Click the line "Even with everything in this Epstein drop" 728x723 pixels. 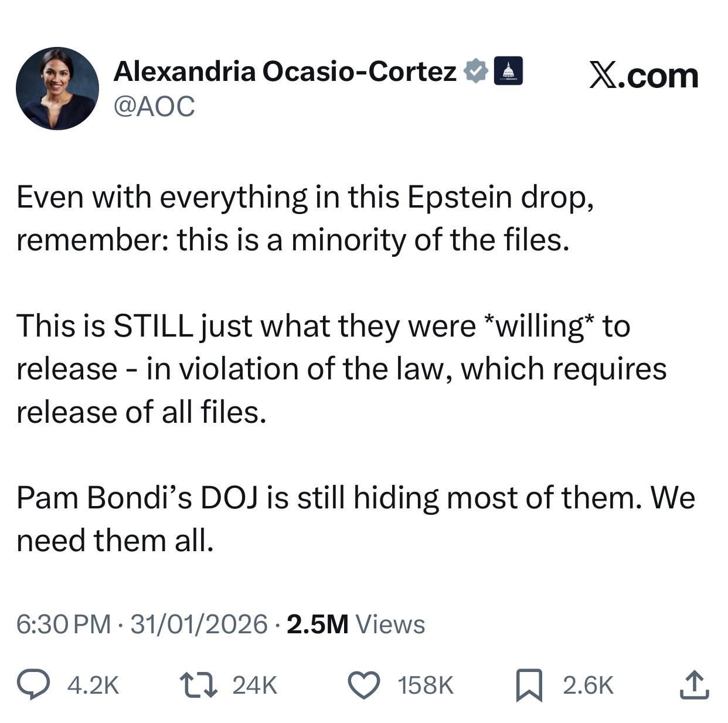[305, 198]
